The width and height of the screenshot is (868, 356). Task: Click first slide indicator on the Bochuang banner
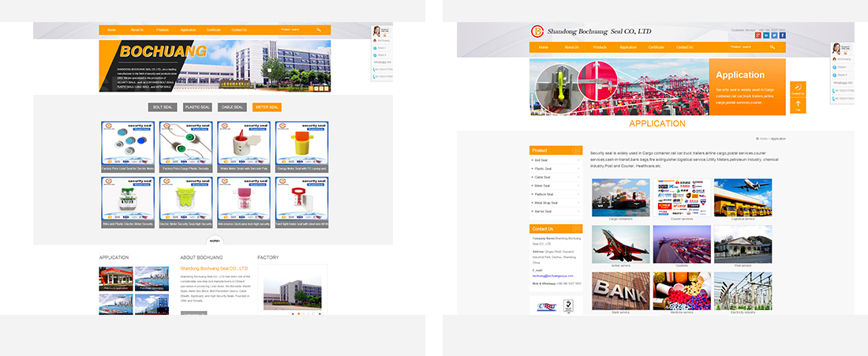point(312,88)
